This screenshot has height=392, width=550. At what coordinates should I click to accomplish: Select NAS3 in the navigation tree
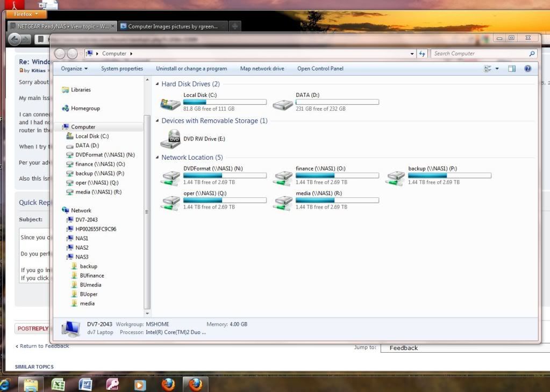82,257
